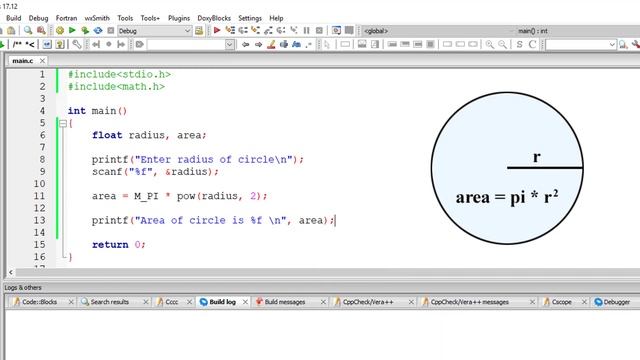Screen dimensions: 640x360
Task: Open the wxSmith menu
Action: pos(97,18)
